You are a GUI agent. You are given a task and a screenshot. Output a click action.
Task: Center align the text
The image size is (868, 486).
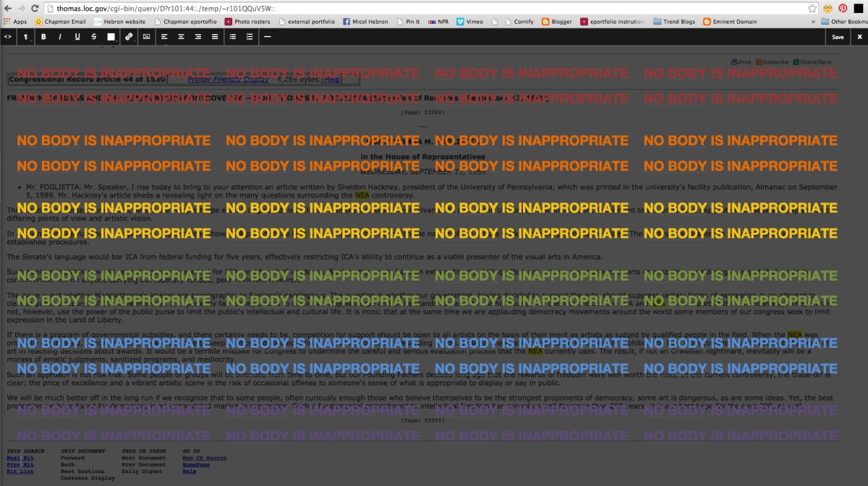pyautogui.click(x=181, y=36)
